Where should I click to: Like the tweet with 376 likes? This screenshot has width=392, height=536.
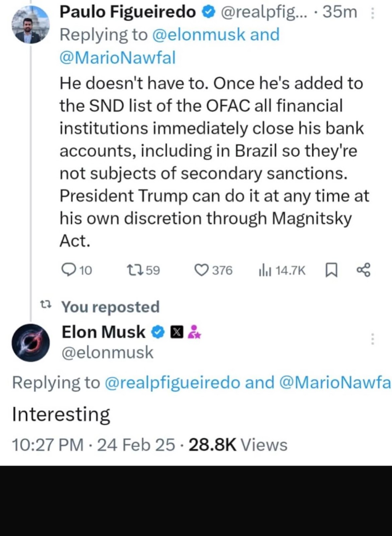[201, 270]
